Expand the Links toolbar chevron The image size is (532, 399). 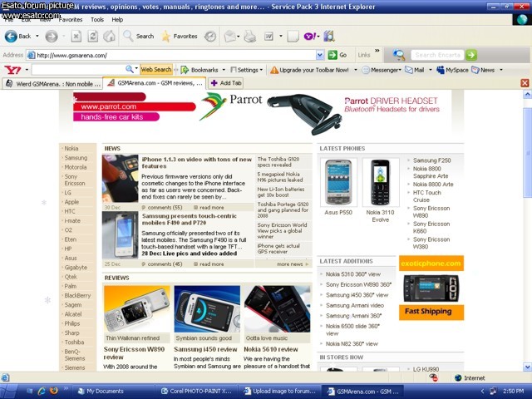tap(377, 51)
